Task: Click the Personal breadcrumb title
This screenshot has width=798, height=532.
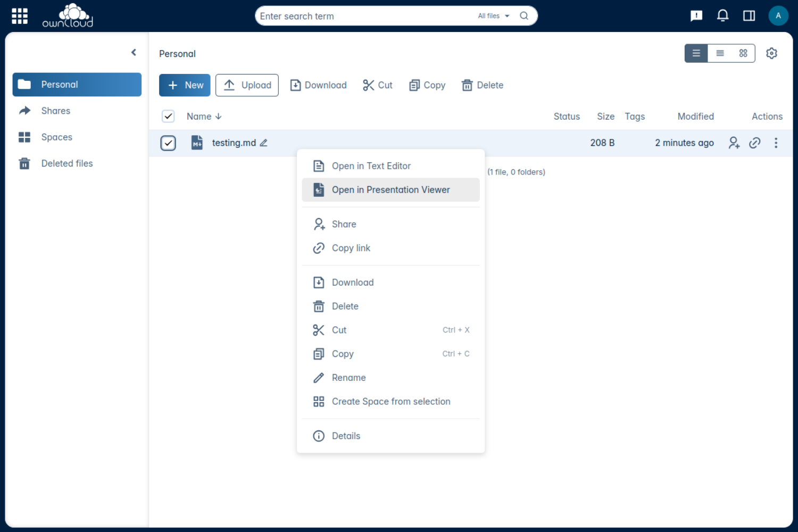Action: pos(177,54)
